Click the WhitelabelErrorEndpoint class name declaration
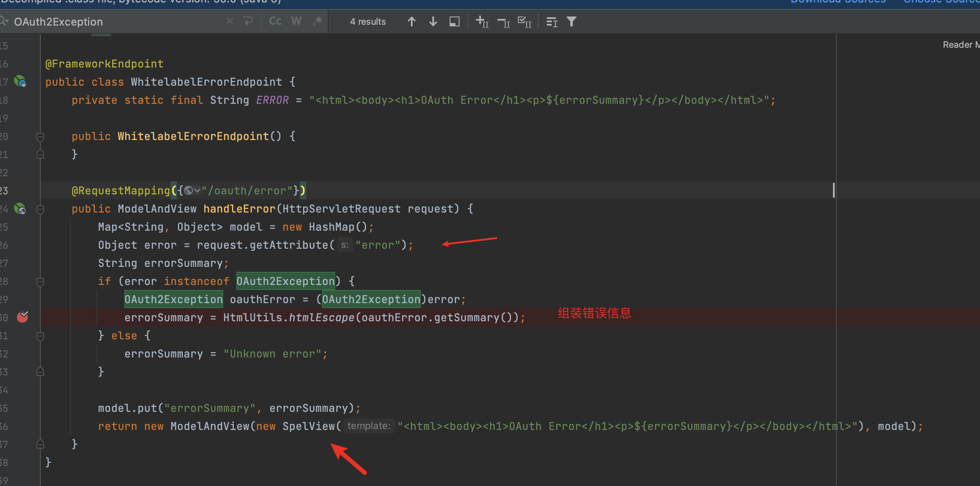The height and width of the screenshot is (486, 980). [x=207, y=82]
